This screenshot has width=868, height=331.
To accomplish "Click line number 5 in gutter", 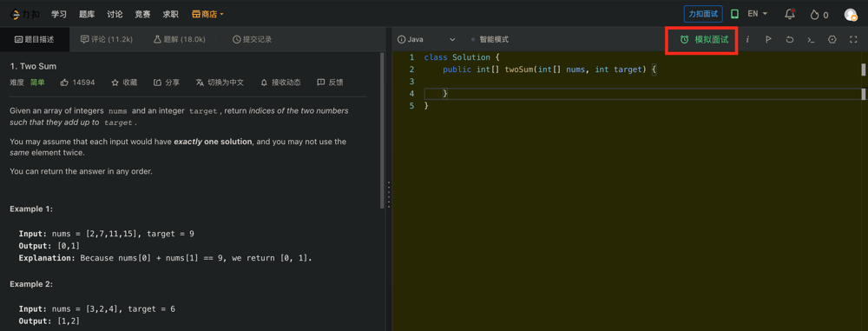I will (411, 105).
